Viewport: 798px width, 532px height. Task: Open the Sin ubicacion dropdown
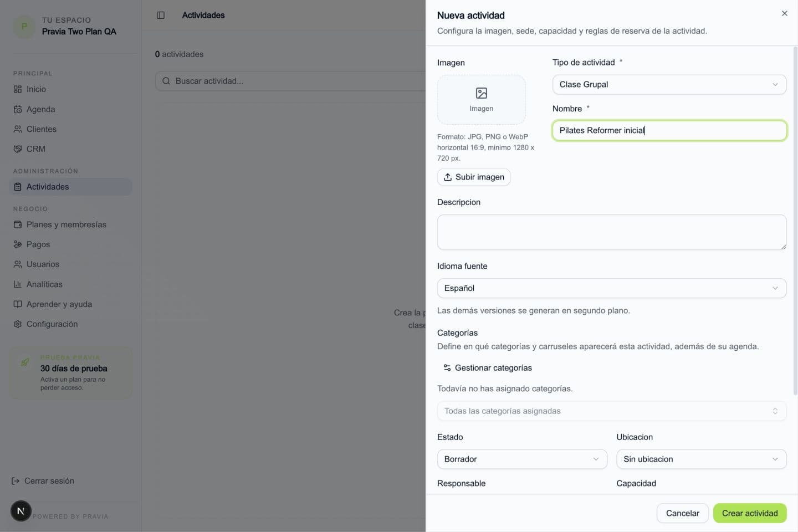click(702, 459)
